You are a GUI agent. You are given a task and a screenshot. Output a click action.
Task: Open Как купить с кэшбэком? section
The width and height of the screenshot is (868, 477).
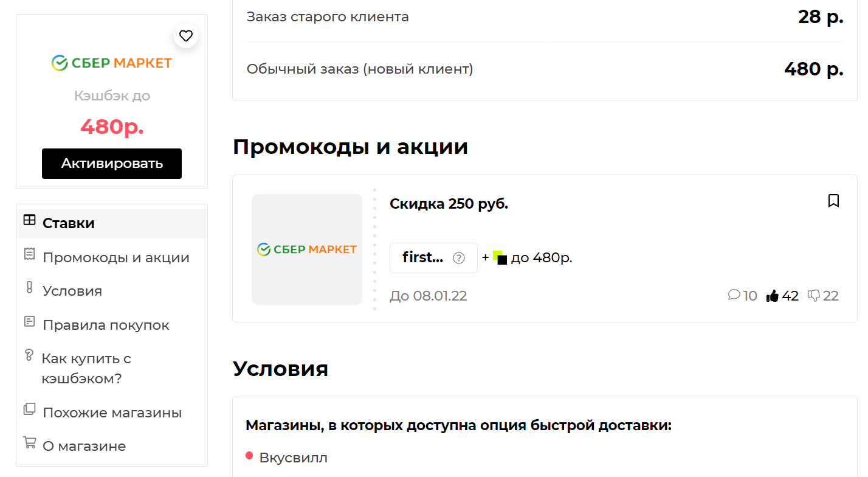click(x=86, y=369)
